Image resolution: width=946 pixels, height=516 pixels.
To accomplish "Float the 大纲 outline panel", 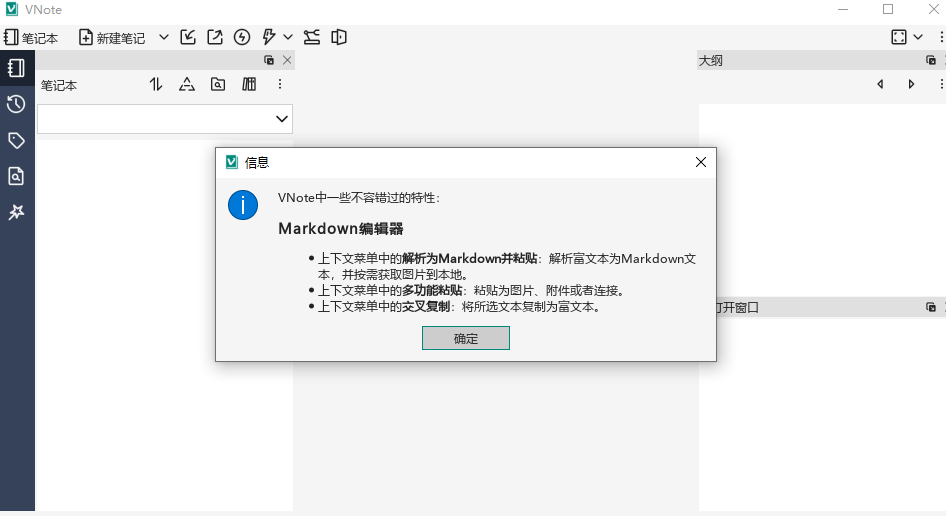I will tap(930, 60).
